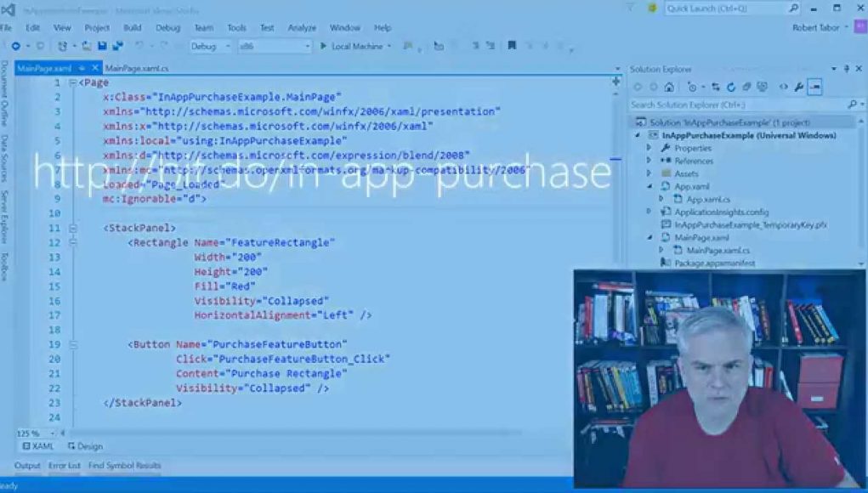Switch to the XAML view tab
This screenshot has height=493, width=868.
click(x=38, y=446)
